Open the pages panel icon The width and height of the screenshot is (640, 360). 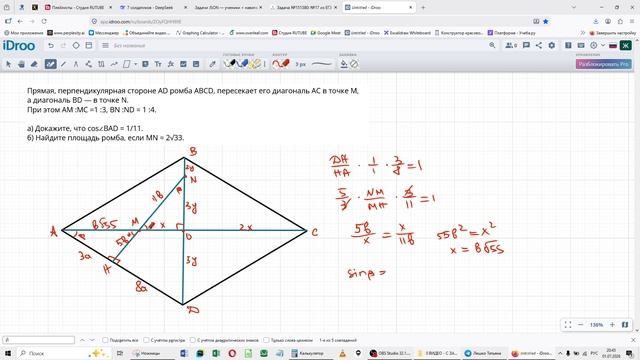[x=568, y=46]
